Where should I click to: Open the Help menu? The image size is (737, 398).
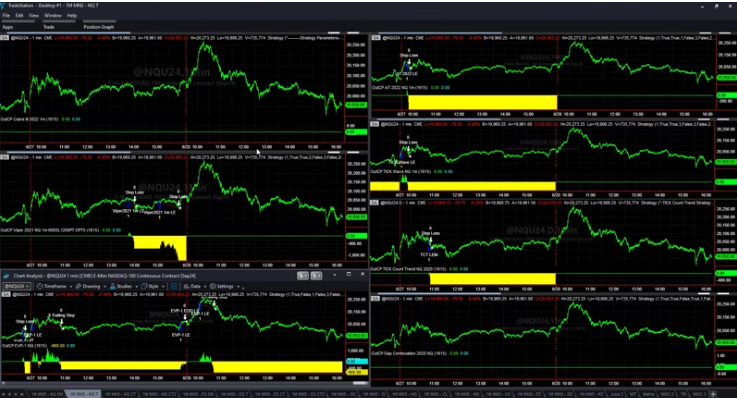coord(72,16)
